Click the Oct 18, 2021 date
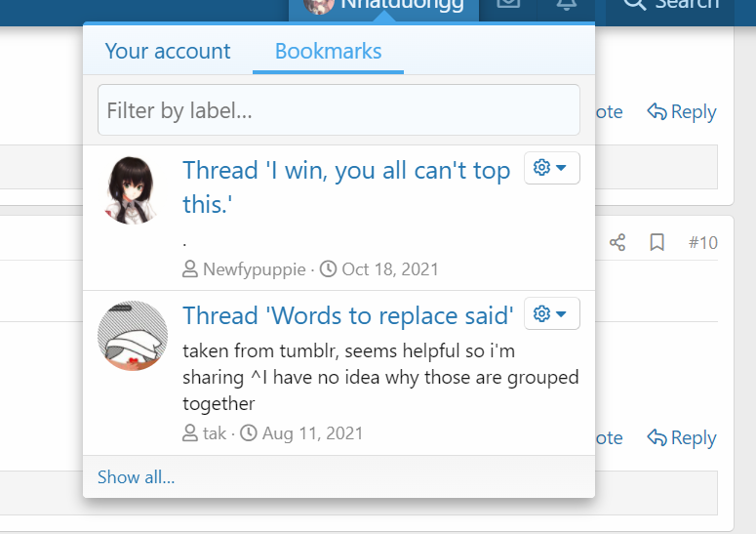Image resolution: width=756 pixels, height=534 pixels. [389, 268]
